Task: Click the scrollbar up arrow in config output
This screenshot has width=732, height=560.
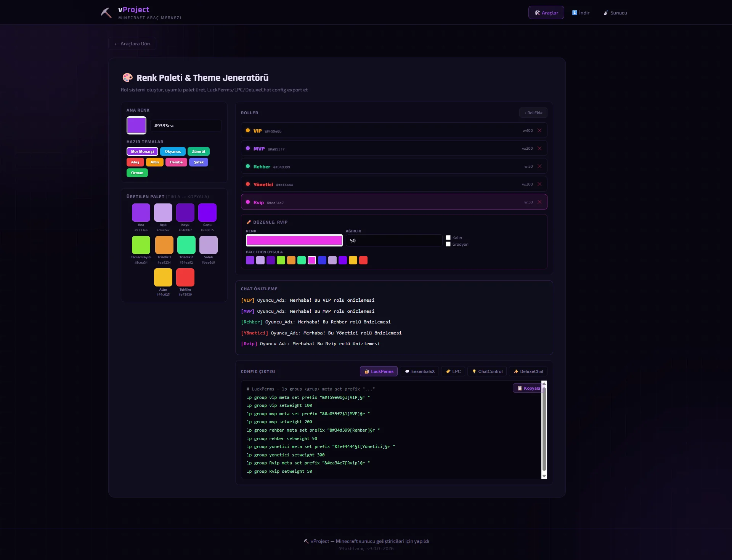Action: coord(544,383)
